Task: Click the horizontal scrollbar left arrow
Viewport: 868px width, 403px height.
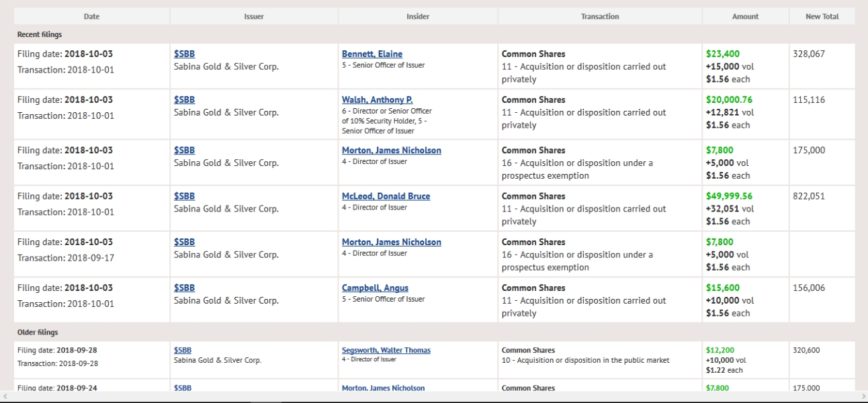Action: pos(5,397)
